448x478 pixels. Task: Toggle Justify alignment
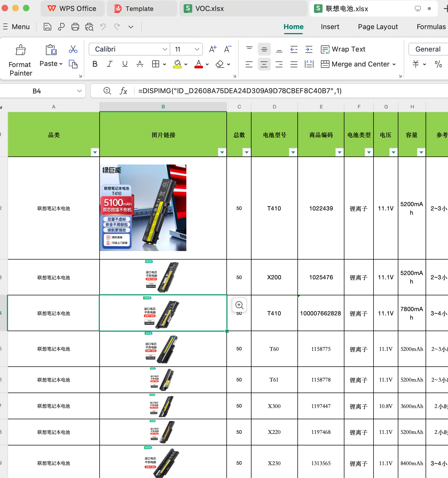pyautogui.click(x=294, y=64)
